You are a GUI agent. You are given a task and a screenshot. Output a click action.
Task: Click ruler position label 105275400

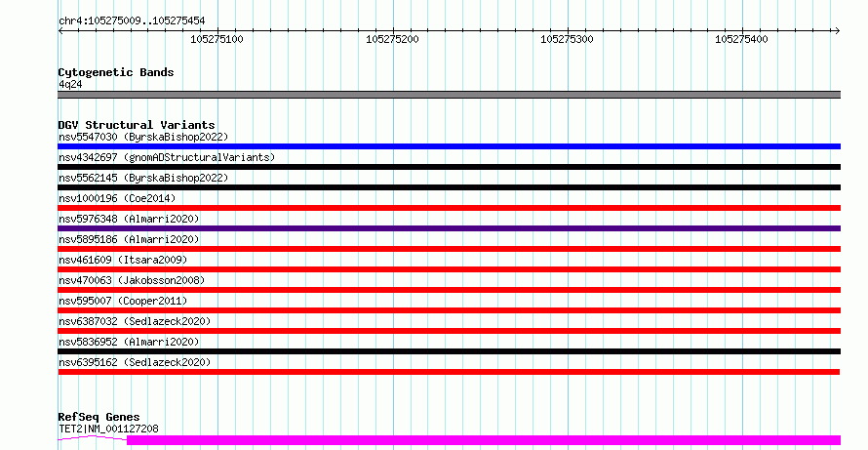pos(742,39)
